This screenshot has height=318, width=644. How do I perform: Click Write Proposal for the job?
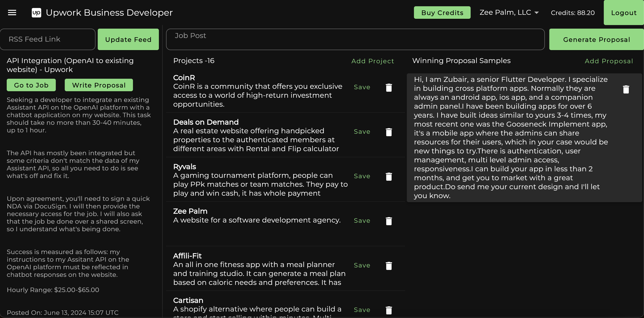(x=99, y=85)
